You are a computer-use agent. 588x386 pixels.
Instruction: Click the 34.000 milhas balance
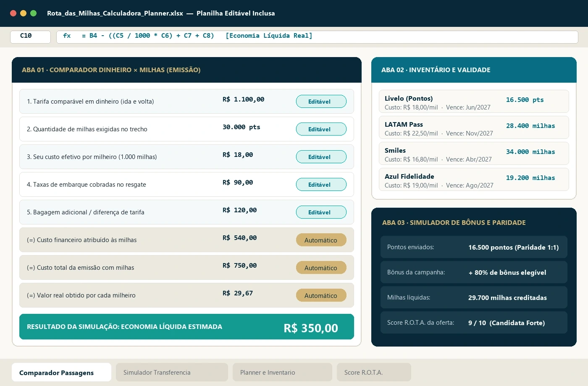coord(530,152)
